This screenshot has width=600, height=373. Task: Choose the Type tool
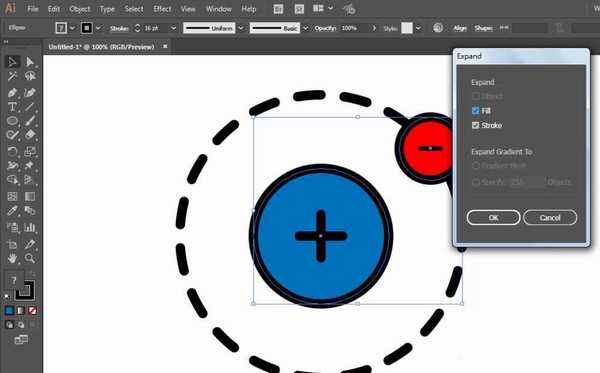coord(12,107)
